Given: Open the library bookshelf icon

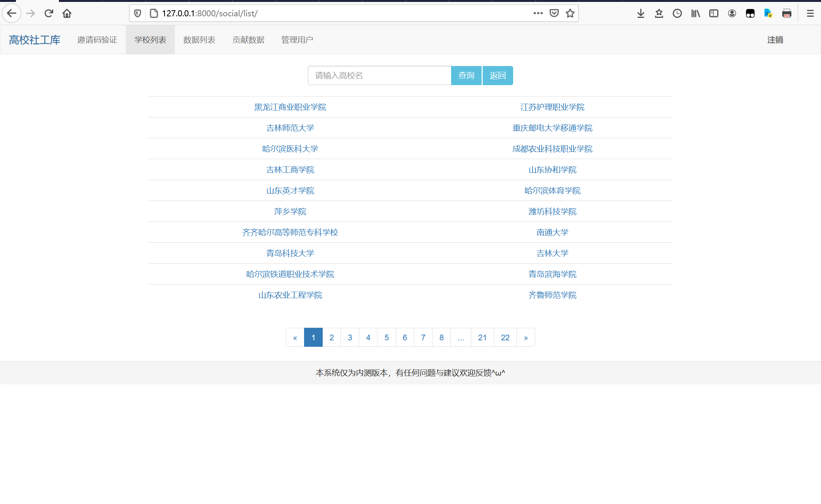Looking at the screenshot, I should click(x=695, y=13).
